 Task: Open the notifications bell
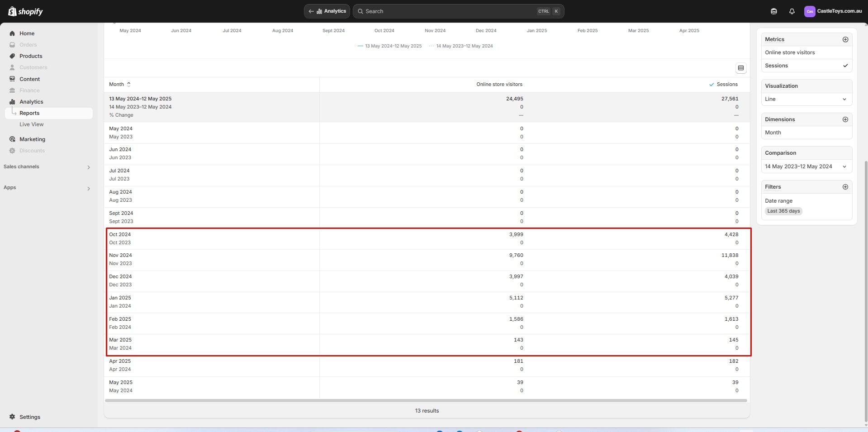(792, 11)
